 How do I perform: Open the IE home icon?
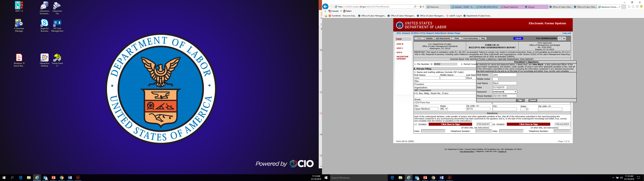(629, 7)
